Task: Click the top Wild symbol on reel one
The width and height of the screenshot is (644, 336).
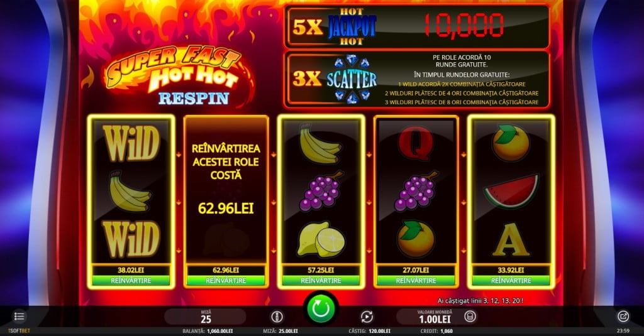Action: 131,143
